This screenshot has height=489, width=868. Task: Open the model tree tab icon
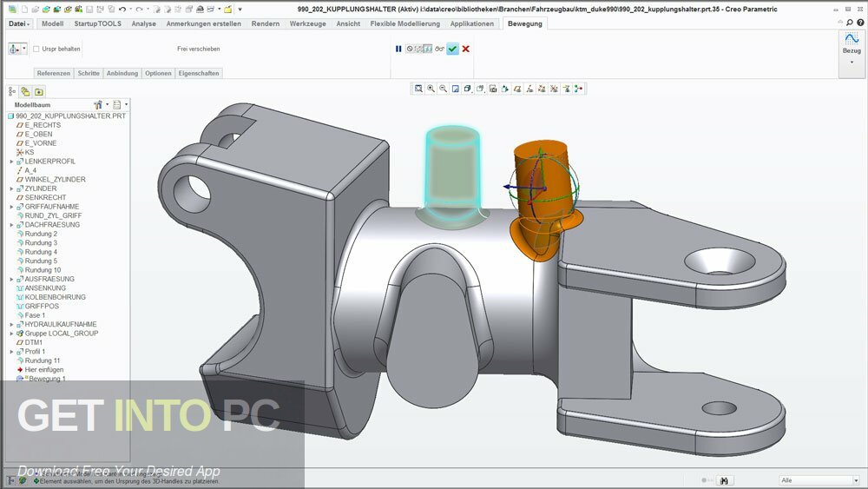[11, 92]
